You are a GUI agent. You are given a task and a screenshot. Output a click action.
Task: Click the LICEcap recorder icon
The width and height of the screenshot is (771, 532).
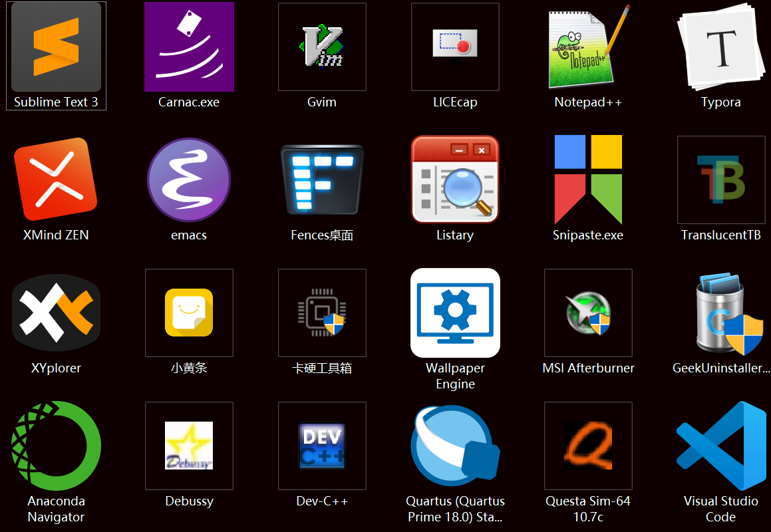click(455, 47)
